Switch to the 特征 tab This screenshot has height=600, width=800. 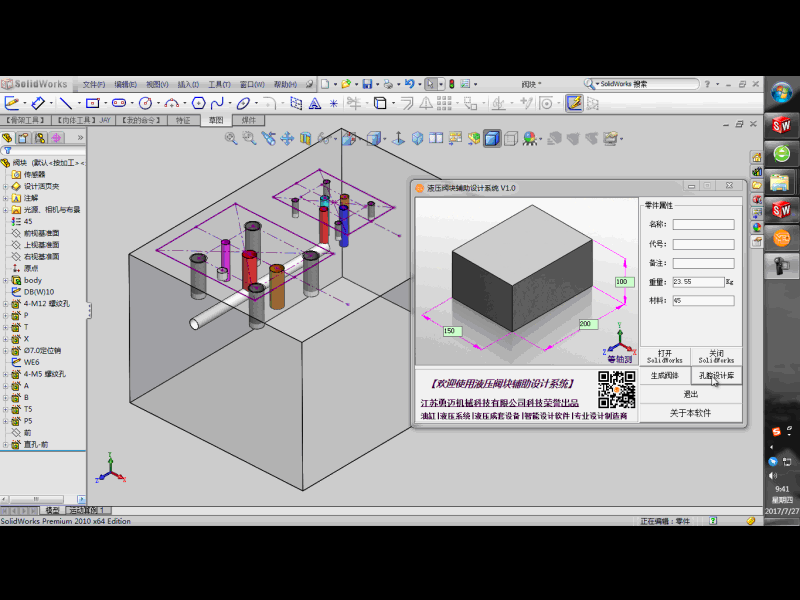click(x=183, y=120)
